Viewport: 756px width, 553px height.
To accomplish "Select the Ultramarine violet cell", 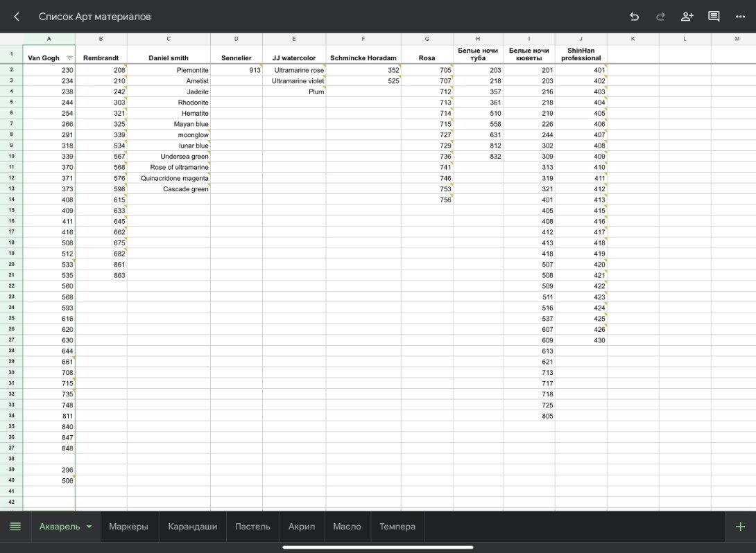I will 294,81.
